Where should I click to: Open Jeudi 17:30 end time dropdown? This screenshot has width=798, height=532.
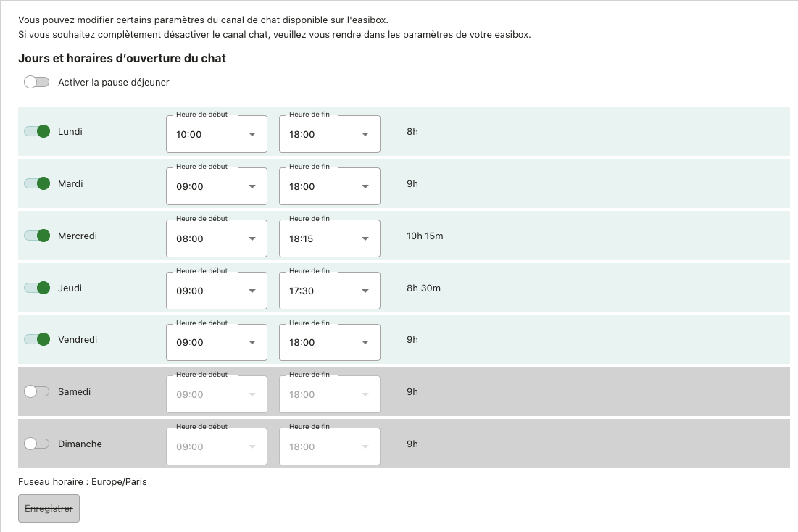pyautogui.click(x=329, y=291)
